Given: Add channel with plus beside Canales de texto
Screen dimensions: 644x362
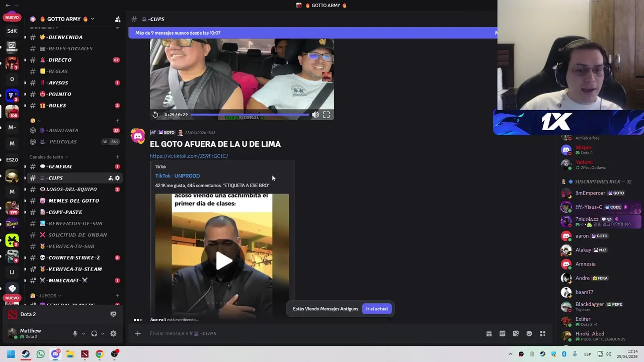Looking at the screenshot, I should click(x=117, y=157).
